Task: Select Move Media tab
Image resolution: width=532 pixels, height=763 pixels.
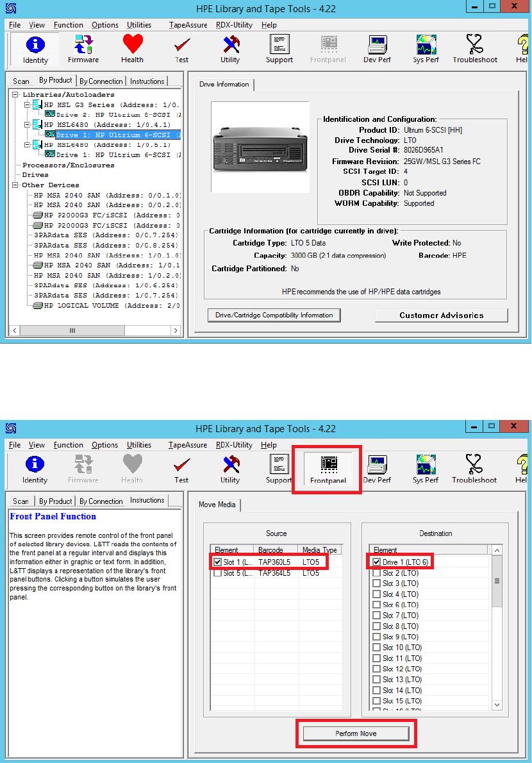Action: pos(217,505)
